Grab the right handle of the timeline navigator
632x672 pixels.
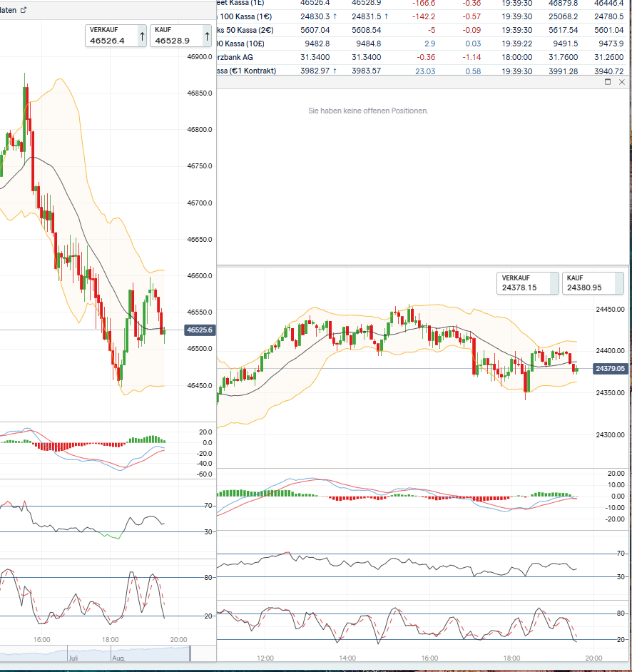click(190, 653)
